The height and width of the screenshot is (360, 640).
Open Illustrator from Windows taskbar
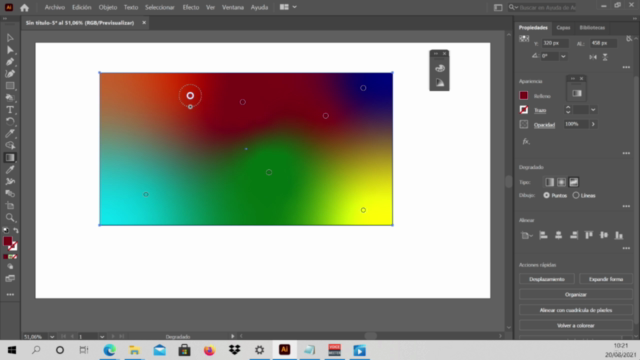point(284,350)
